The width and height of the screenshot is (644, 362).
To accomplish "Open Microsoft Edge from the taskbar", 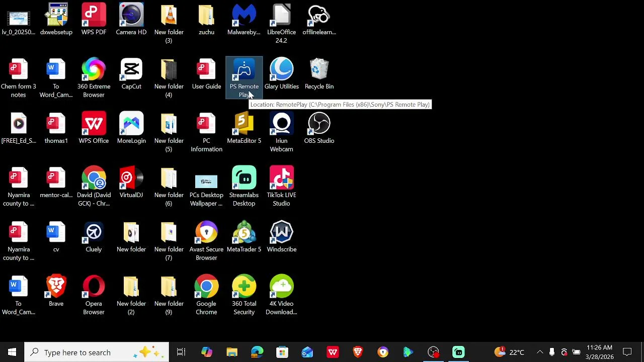I will (257, 352).
